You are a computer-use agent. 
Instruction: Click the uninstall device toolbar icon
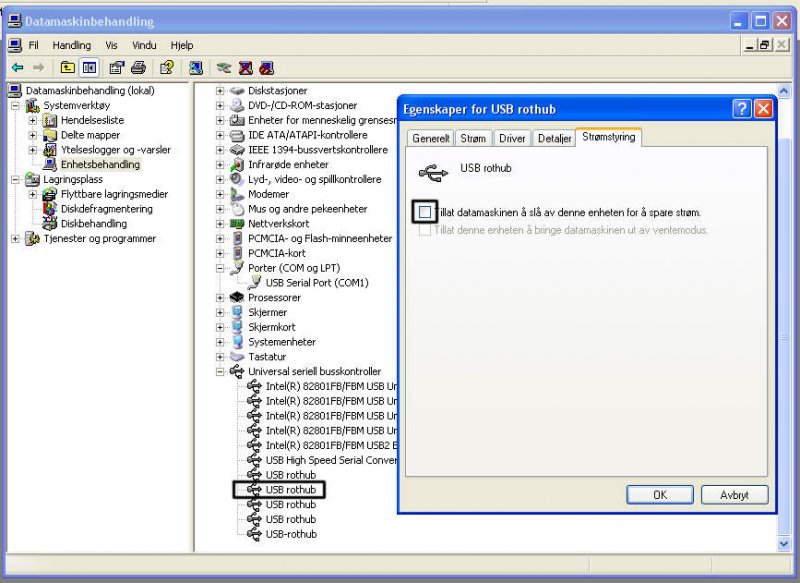[x=244, y=68]
